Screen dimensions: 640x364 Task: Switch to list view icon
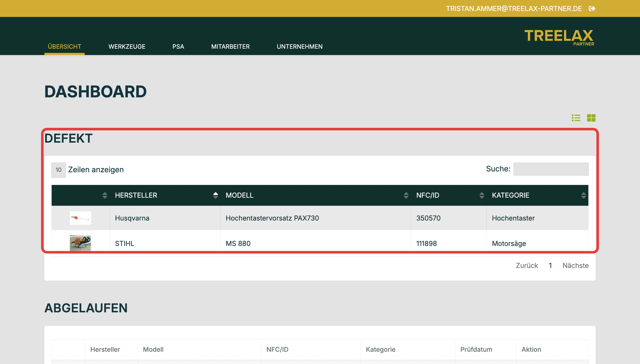[x=576, y=118]
